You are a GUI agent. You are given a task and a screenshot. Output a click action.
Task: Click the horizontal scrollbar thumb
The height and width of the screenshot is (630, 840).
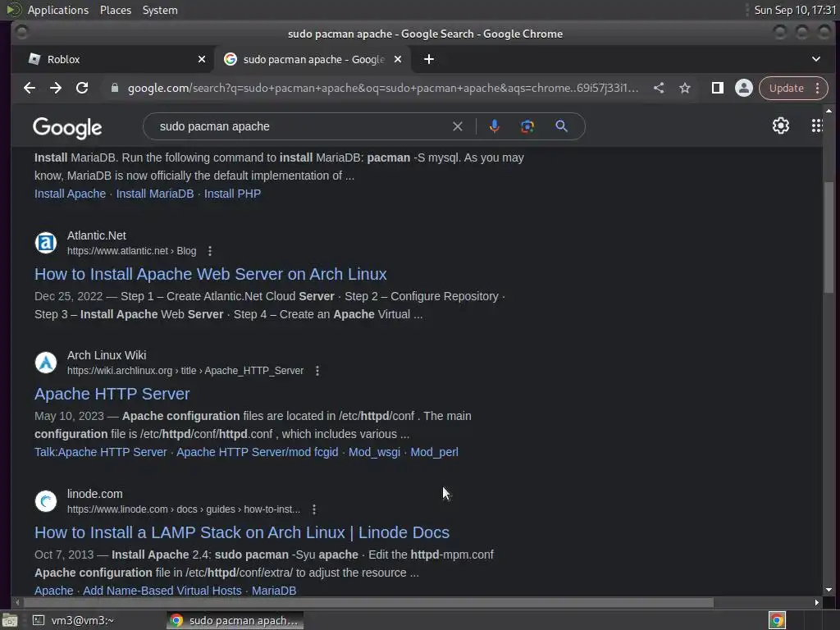point(367,602)
